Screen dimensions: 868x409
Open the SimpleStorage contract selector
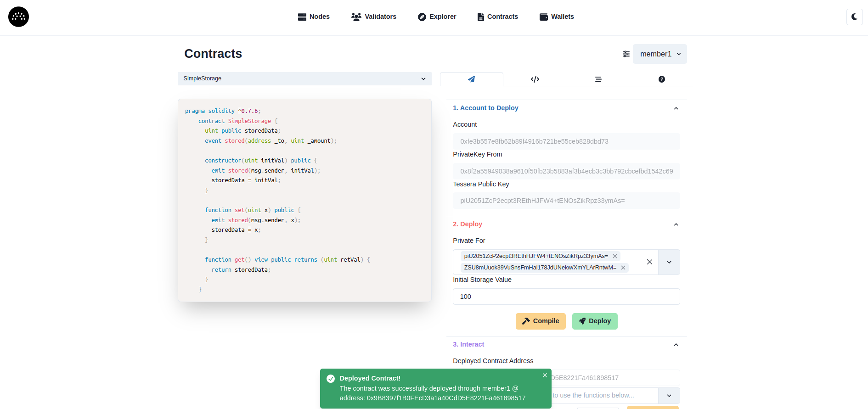(304, 78)
